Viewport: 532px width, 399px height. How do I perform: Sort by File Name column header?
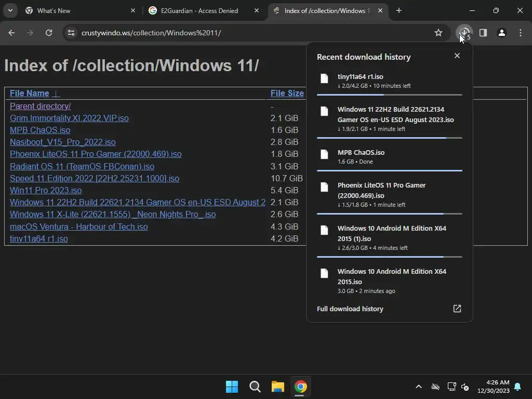point(34,94)
